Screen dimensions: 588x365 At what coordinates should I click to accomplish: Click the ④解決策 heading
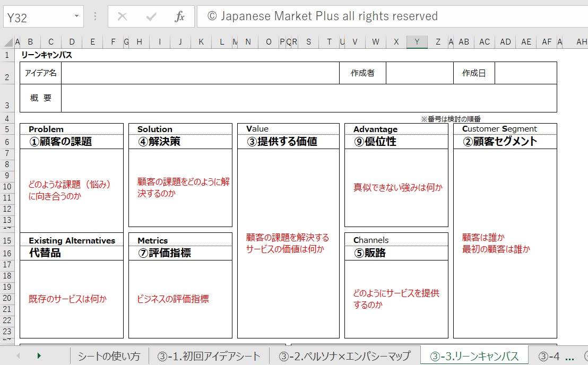tap(159, 141)
